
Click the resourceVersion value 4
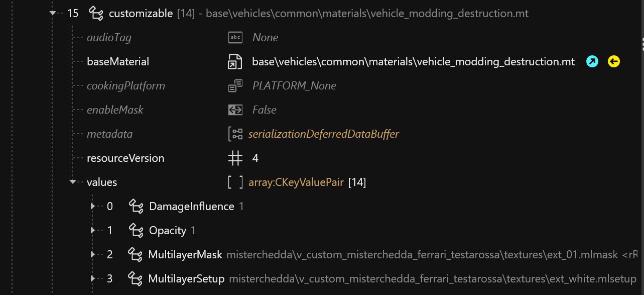coord(255,158)
